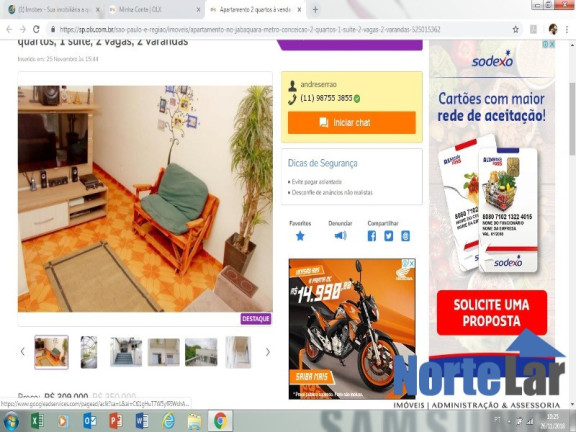This screenshot has height=432, width=576.
Task: Bookmark this page with the star
Action: 515,29
